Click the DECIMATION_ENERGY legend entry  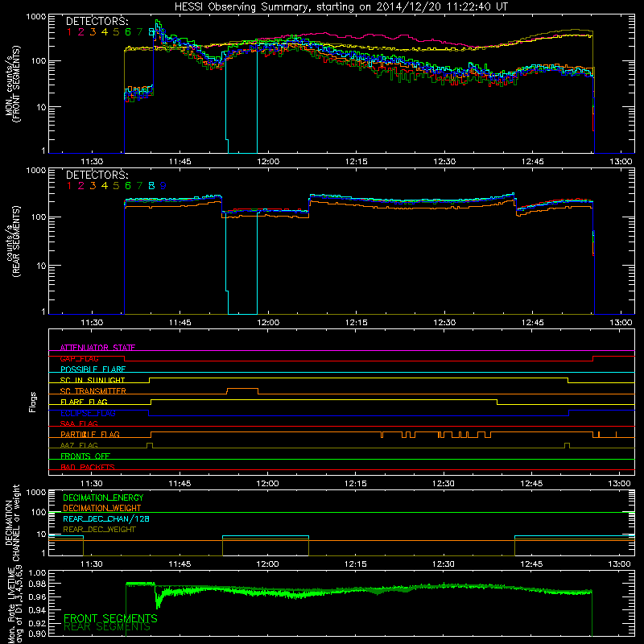(103, 497)
